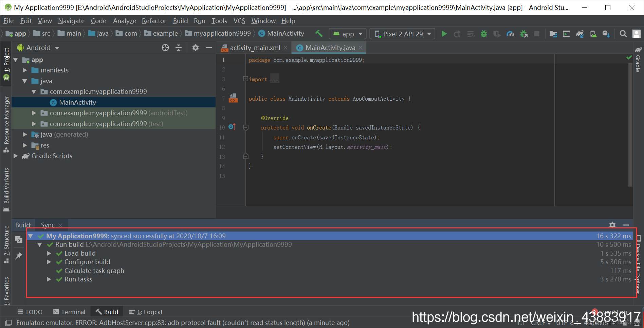The width and height of the screenshot is (644, 328).
Task: Open AVD Manager from the toolbar
Action: [593, 34]
